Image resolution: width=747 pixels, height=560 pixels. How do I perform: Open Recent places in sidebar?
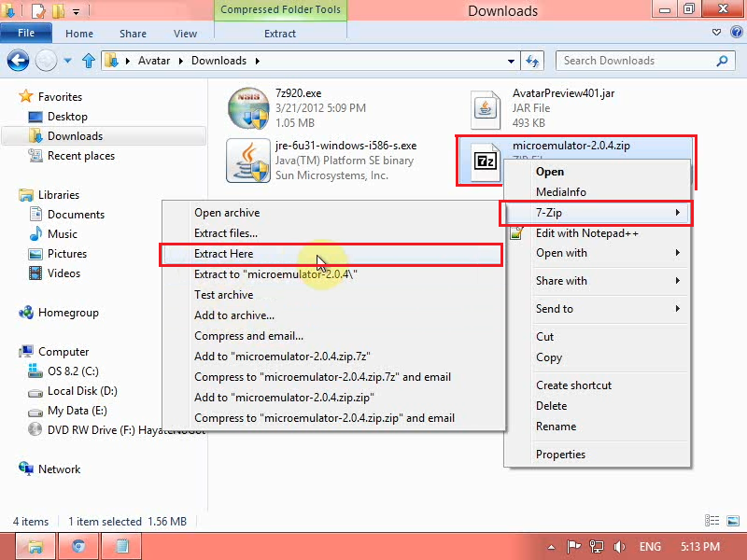point(81,156)
